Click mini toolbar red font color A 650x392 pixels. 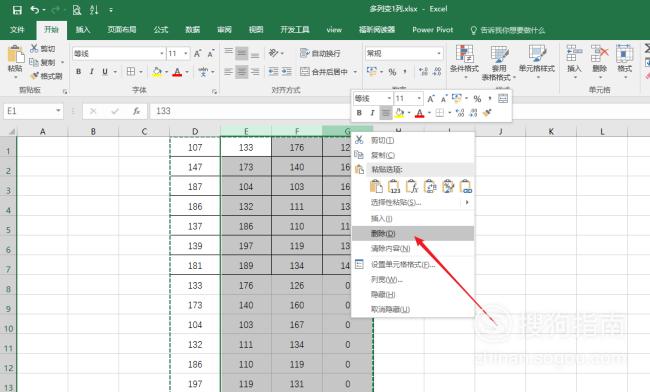[x=420, y=113]
